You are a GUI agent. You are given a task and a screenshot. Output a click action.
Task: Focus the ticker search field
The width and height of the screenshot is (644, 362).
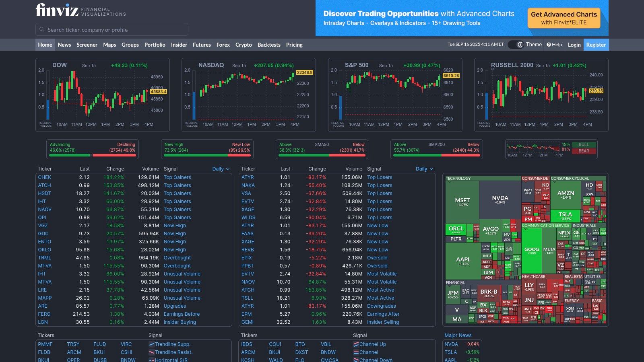coord(112,30)
